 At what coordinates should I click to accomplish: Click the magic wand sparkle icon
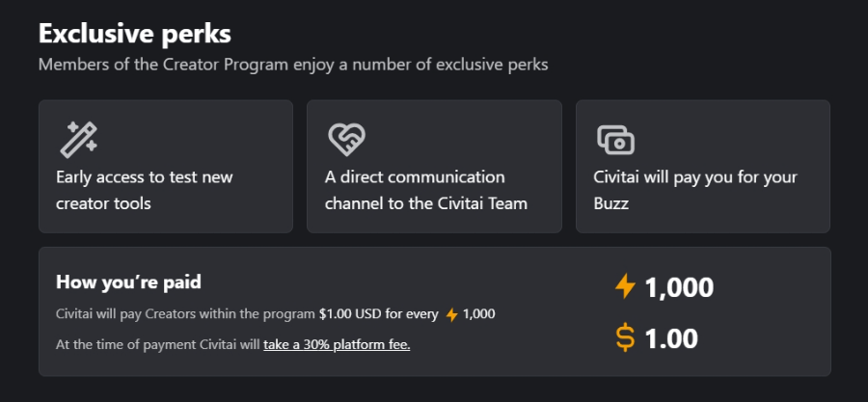point(78,140)
